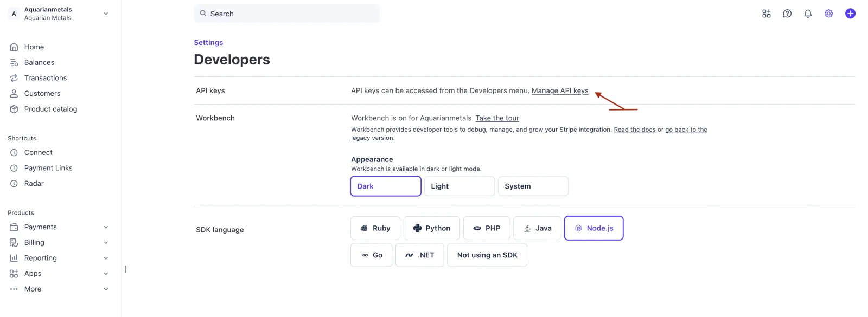
Task: Click the Transactions arrows icon
Action: coord(14,78)
